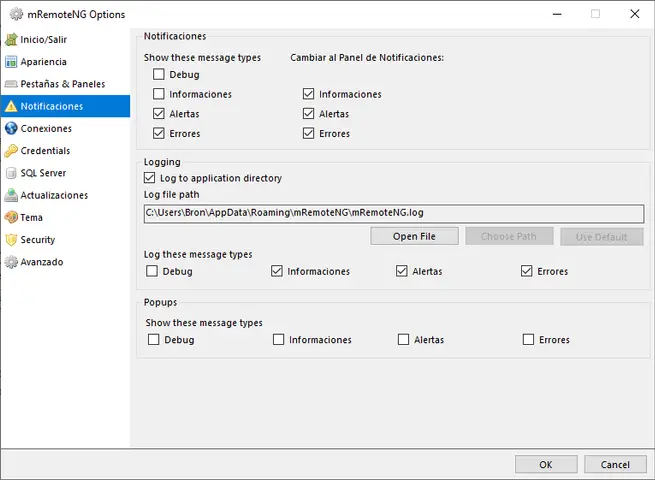This screenshot has height=480, width=655.
Task: Open the Tema palette icon
Action: pyautogui.click(x=11, y=217)
